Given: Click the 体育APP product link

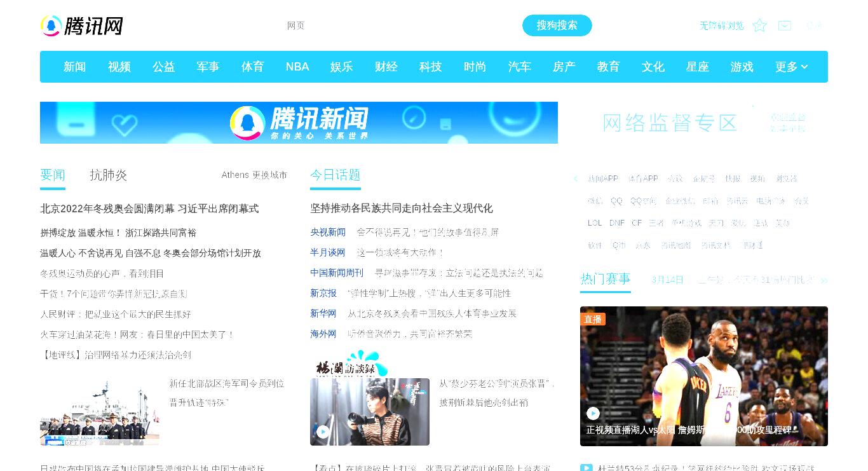Looking at the screenshot, I should pos(643,179).
